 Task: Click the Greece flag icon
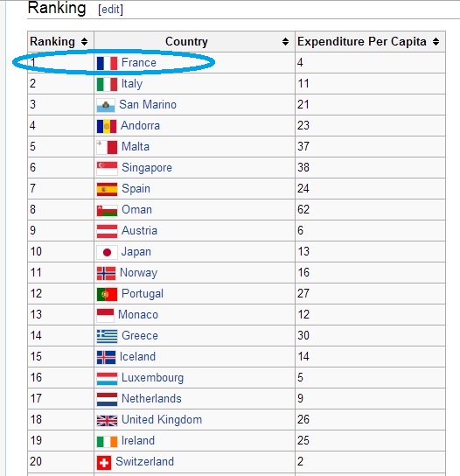[107, 336]
